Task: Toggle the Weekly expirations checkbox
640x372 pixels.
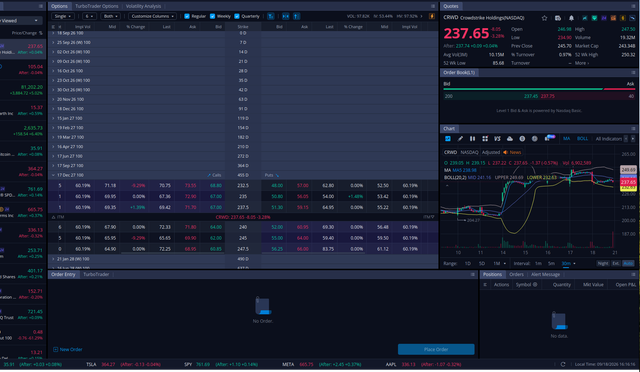Action: click(x=212, y=16)
